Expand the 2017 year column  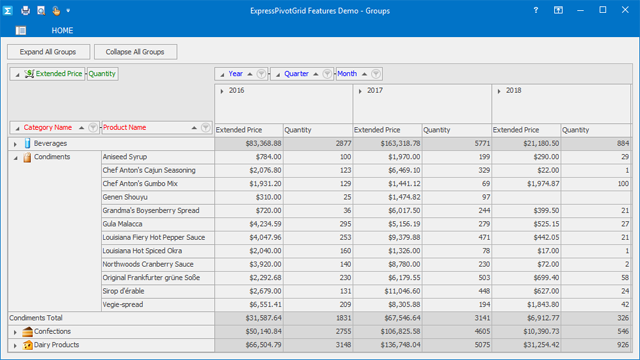click(360, 91)
